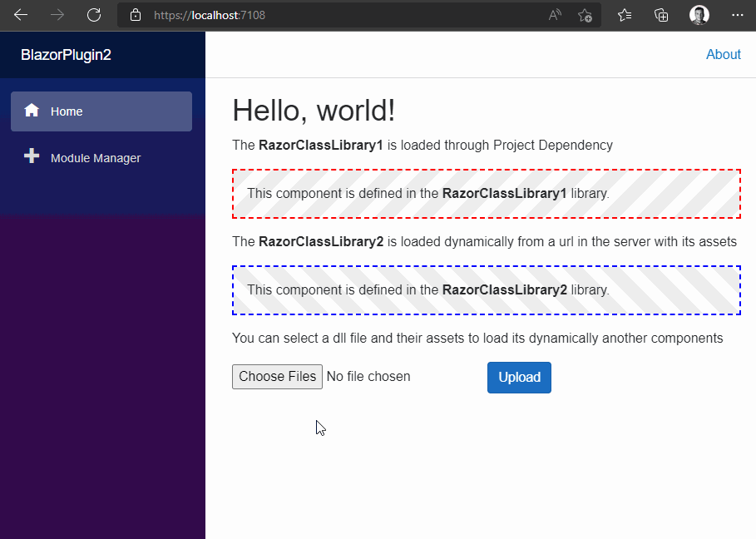Screen dimensions: 756x539
Task: Navigate to the Home nav menu entry
Action: (x=67, y=111)
